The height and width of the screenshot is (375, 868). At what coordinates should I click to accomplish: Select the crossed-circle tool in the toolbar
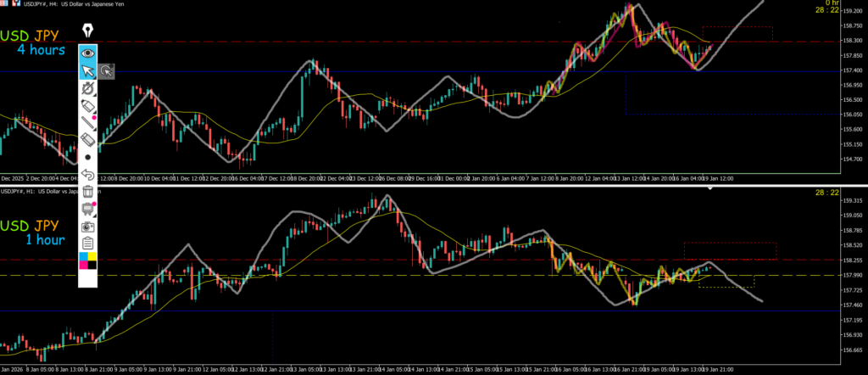pos(88,88)
